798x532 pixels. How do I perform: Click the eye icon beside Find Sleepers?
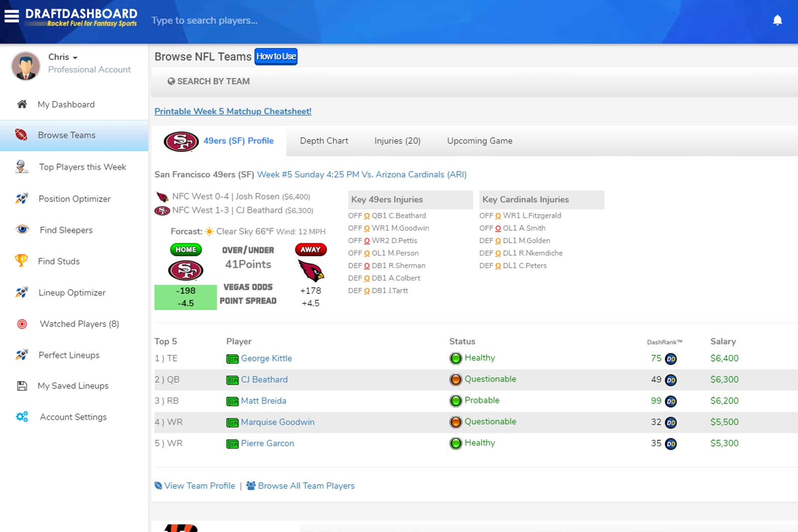[x=22, y=229]
